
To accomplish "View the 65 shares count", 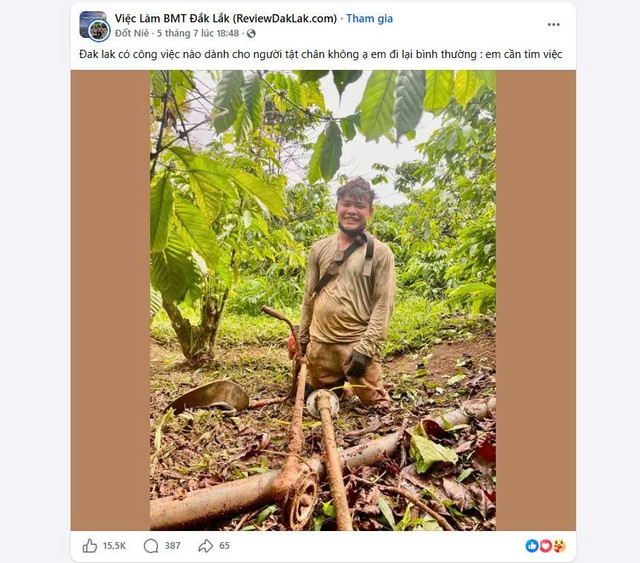I will (224, 546).
